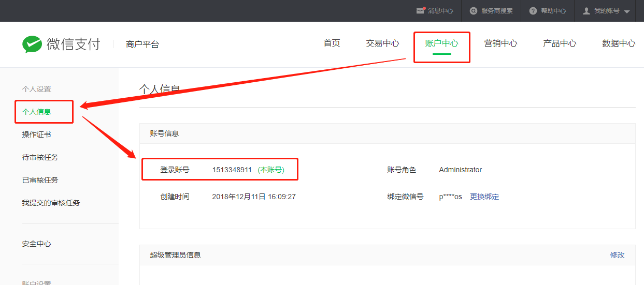
Task: Open the 帮助中心 link
Action: click(x=553, y=11)
